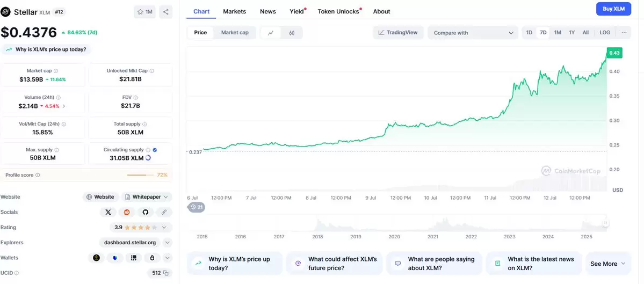Open the Chart tab

(x=201, y=11)
